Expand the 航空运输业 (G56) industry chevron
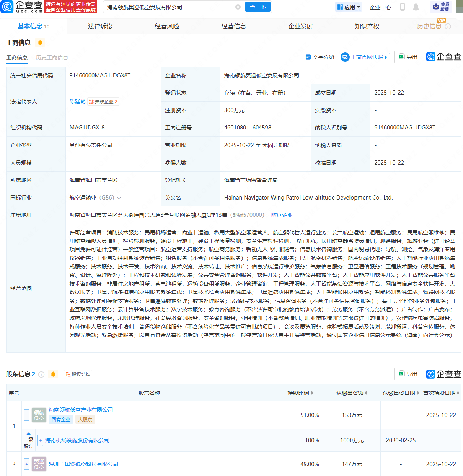This screenshot has height=476, width=463. (x=119, y=198)
